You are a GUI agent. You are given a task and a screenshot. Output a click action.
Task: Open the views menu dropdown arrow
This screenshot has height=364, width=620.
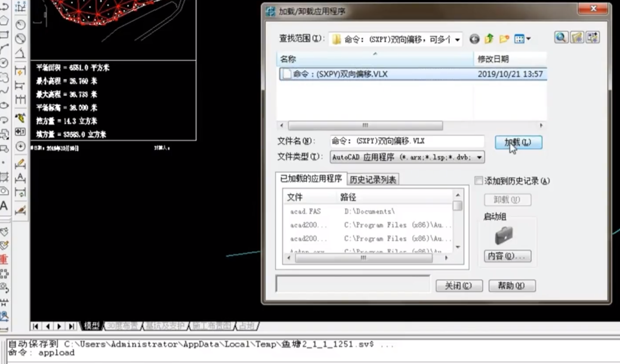click(528, 39)
